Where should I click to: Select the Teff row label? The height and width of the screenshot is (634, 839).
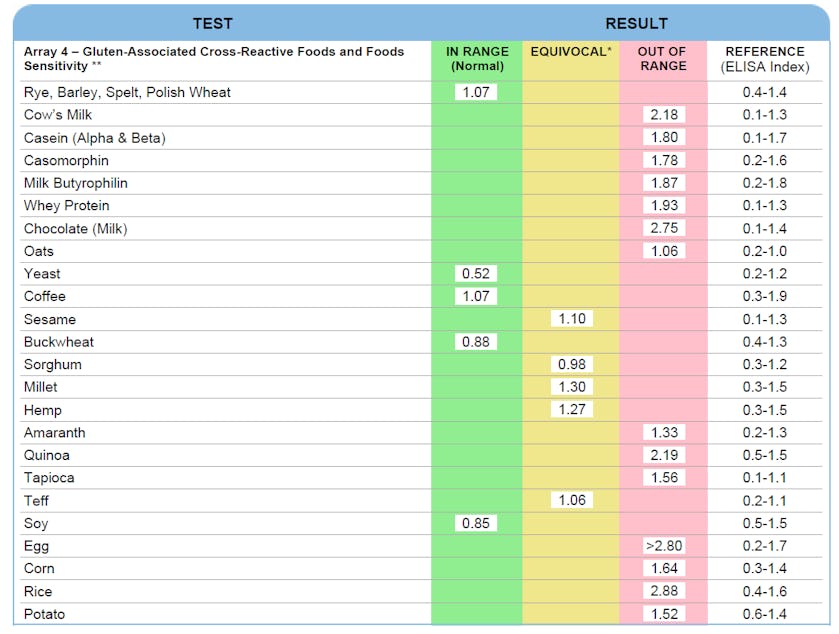36,501
